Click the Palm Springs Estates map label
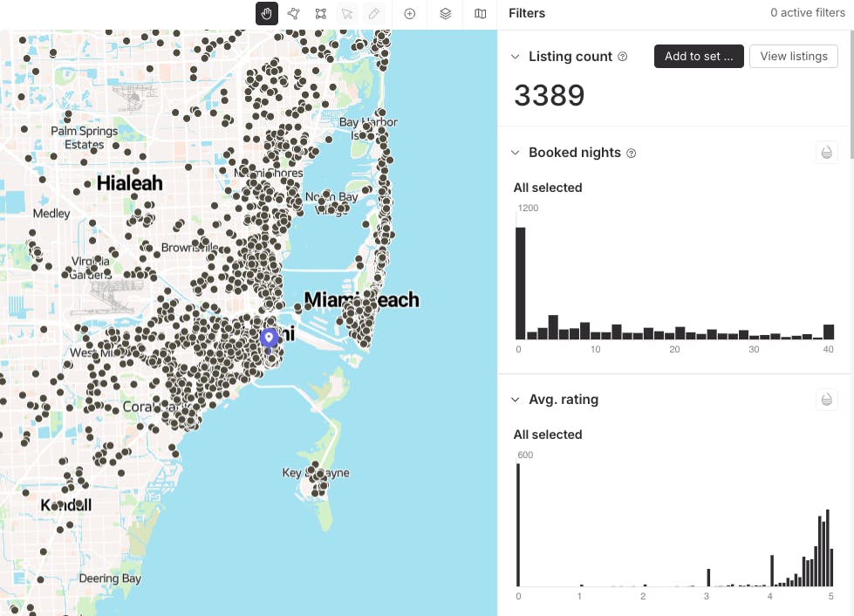The height and width of the screenshot is (616, 854). pos(84,138)
